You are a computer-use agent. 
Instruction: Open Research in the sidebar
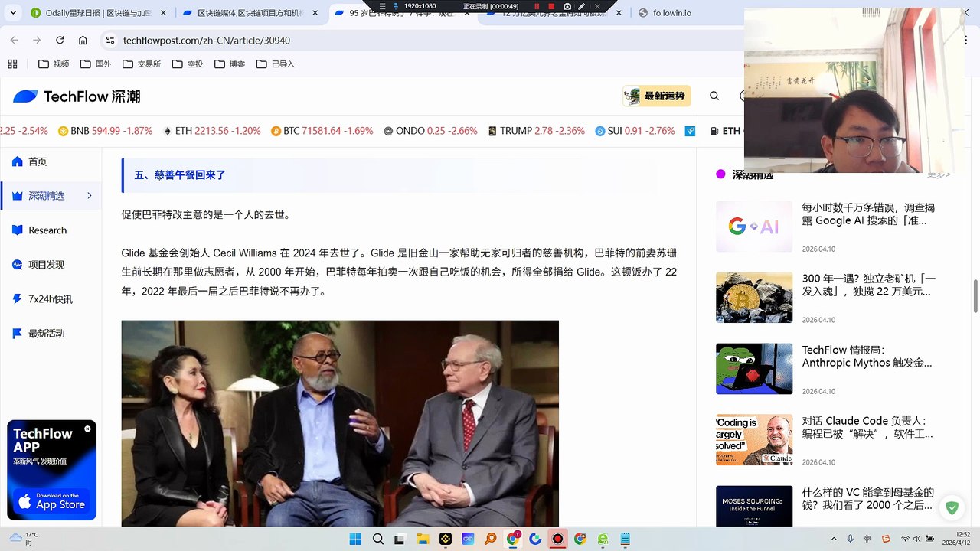51,230
